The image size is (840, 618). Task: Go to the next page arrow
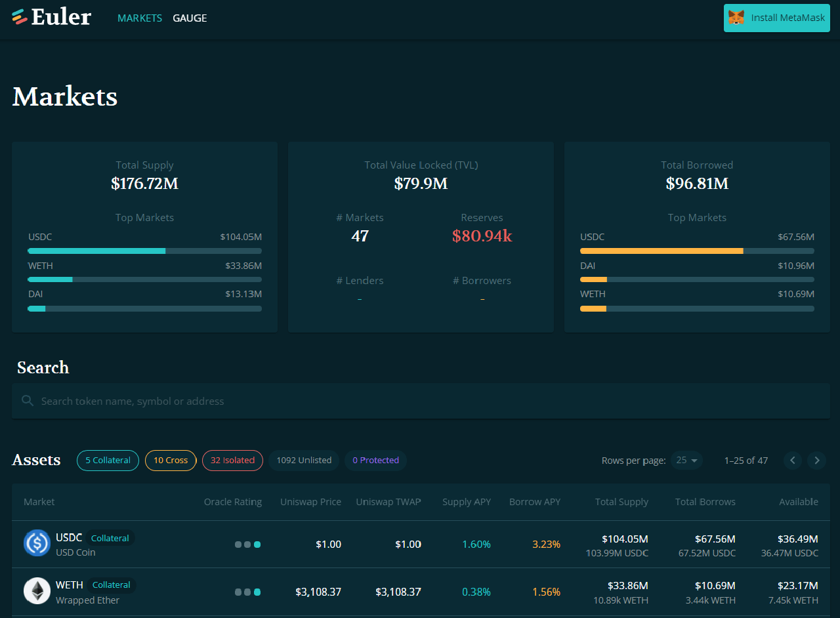816,460
